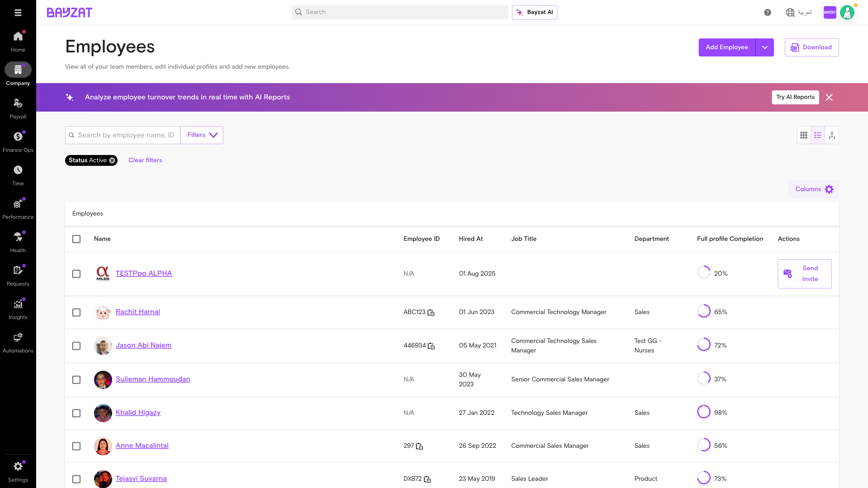Screen dimensions: 868x488
Task: Open Anne Macalintal's profile link
Action: [x=142, y=446]
